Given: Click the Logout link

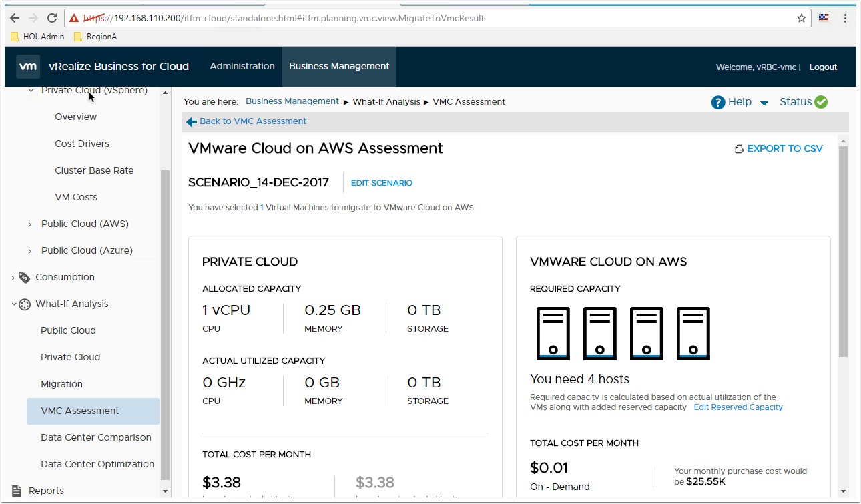Looking at the screenshot, I should pyautogui.click(x=823, y=67).
